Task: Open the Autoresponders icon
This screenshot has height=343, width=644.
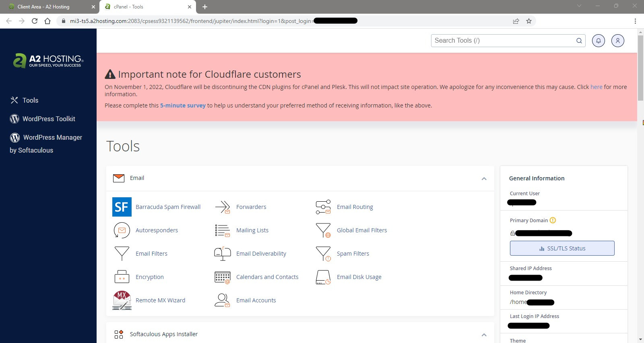Action: pos(122,230)
